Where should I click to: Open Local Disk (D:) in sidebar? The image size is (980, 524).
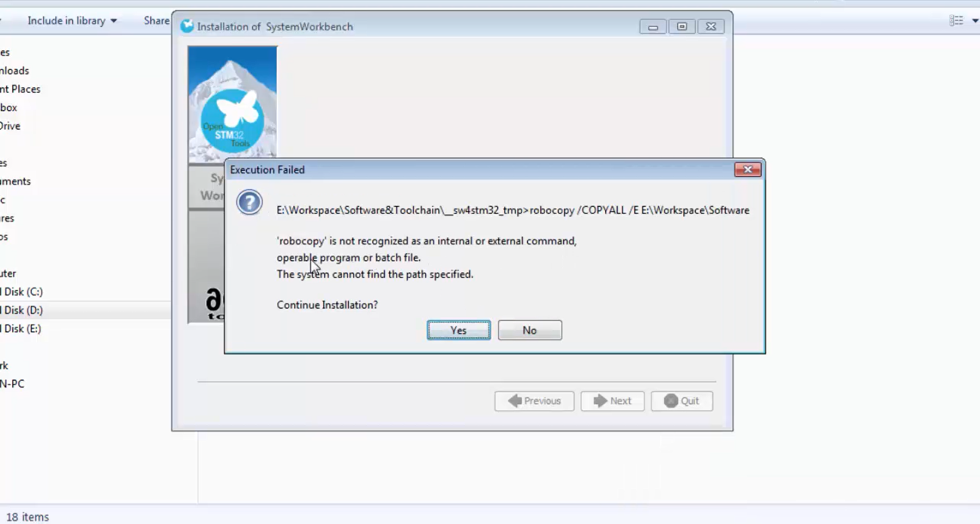[x=21, y=310]
